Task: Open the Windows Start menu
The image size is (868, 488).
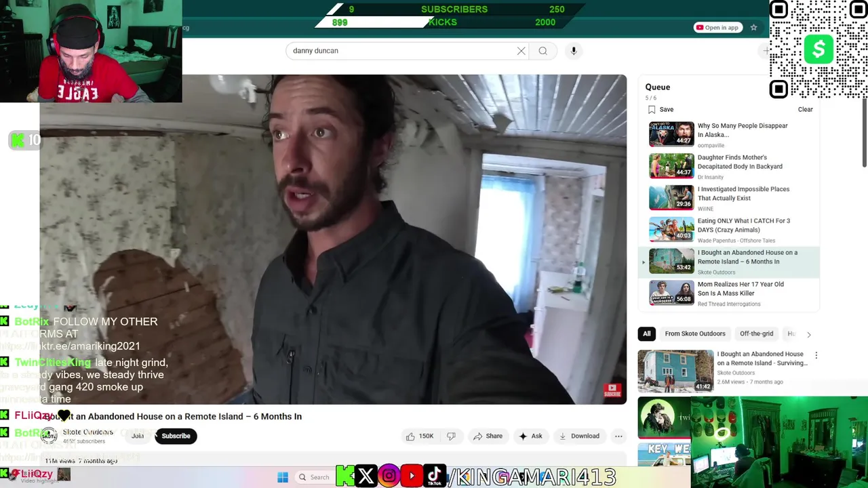Action: pos(283,477)
